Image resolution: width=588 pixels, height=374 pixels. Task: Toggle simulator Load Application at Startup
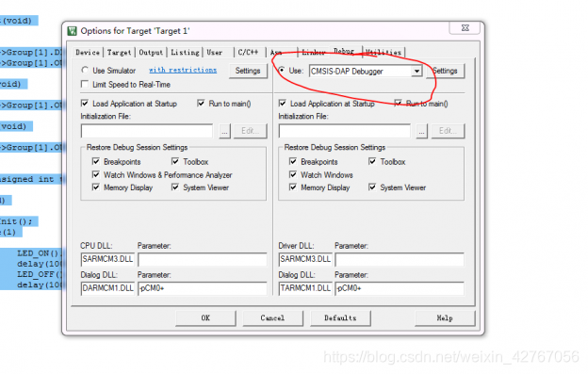[85, 104]
